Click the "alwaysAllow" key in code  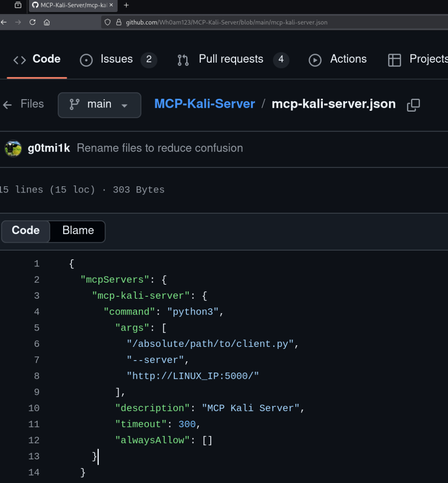click(x=152, y=440)
